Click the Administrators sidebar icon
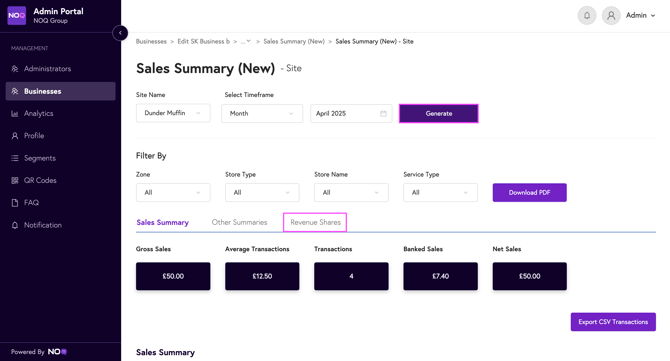The height and width of the screenshot is (361, 670). pyautogui.click(x=15, y=69)
